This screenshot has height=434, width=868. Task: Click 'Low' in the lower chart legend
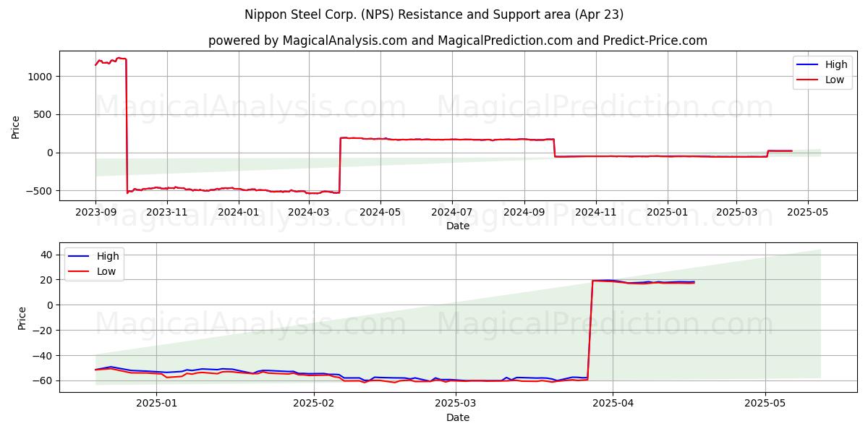point(106,273)
